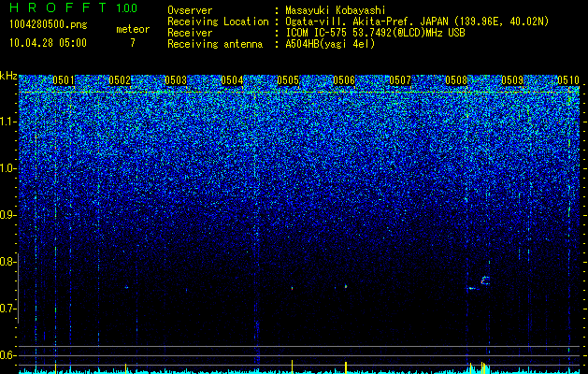This screenshot has width=588, height=374.
Task: Click time marker 0502
Action: [120, 80]
